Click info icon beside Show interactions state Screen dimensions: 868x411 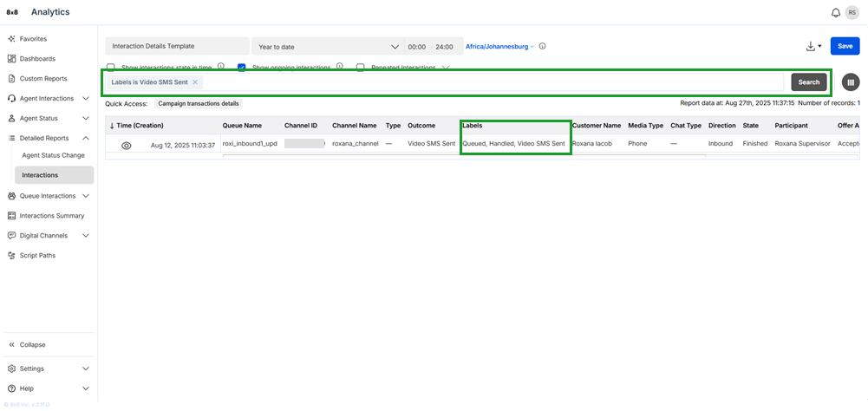pyautogui.click(x=221, y=67)
